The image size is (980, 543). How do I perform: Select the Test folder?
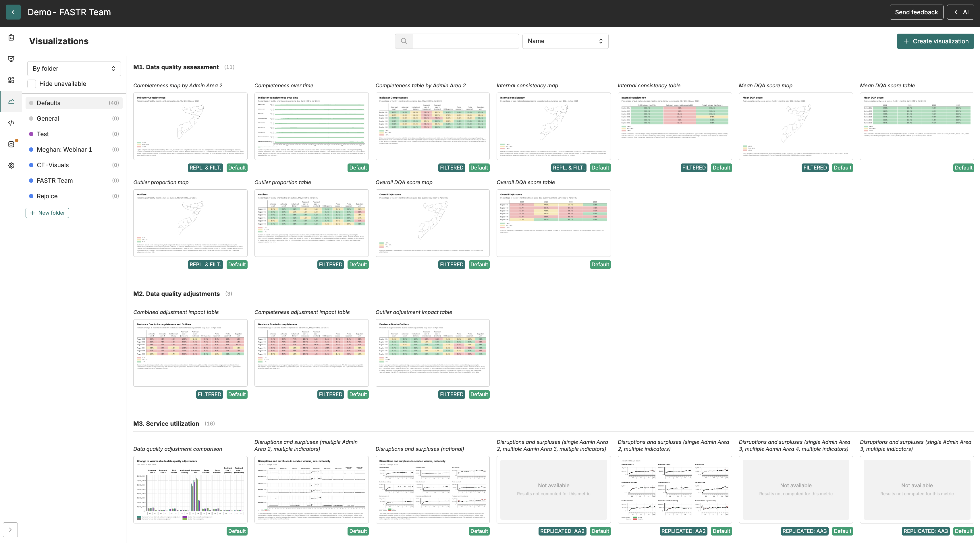pos(74,134)
